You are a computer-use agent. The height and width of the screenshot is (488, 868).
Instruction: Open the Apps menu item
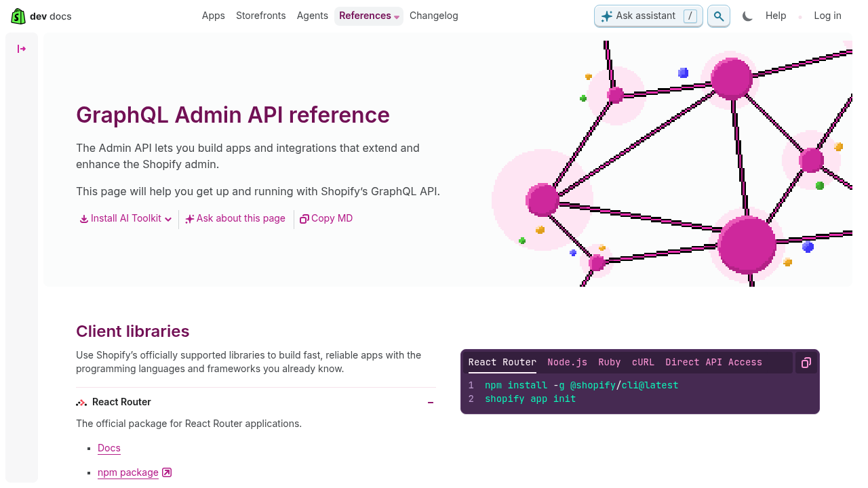pyautogui.click(x=213, y=16)
